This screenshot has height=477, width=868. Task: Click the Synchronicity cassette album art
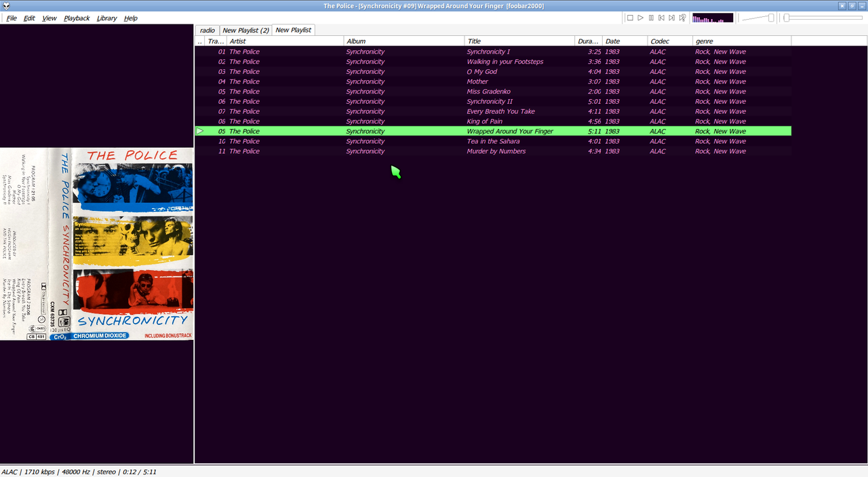coord(97,244)
